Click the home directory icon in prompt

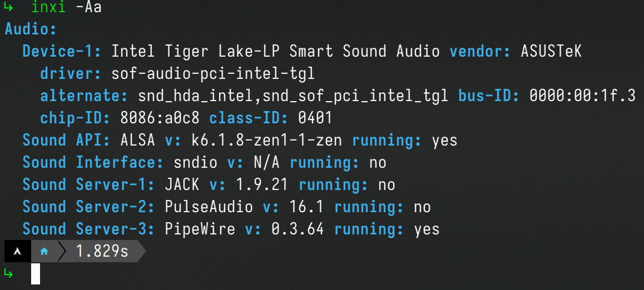(x=44, y=252)
